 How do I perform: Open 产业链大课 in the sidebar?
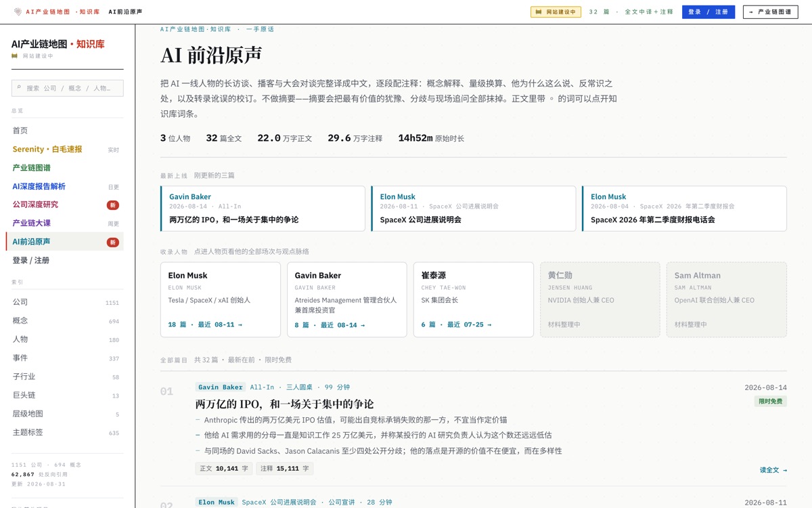click(65, 224)
